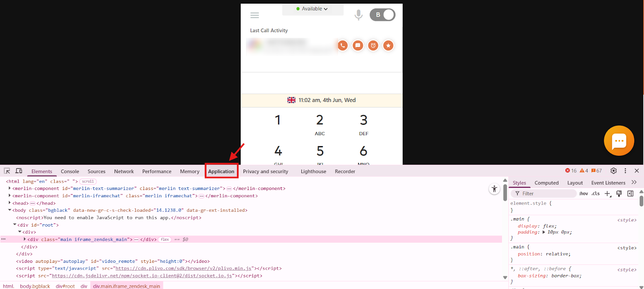644x289 pixels.
Task: Open the Recorder tab
Action: pos(345,171)
